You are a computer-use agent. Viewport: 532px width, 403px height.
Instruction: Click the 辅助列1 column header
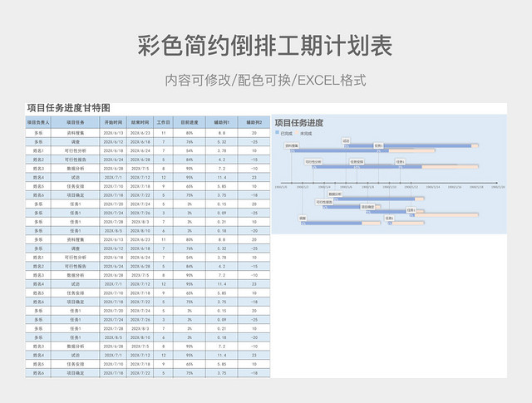(222, 122)
